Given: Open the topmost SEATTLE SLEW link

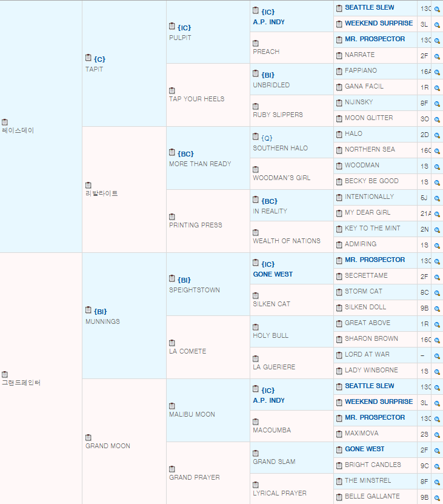Looking at the screenshot, I should (x=370, y=7).
